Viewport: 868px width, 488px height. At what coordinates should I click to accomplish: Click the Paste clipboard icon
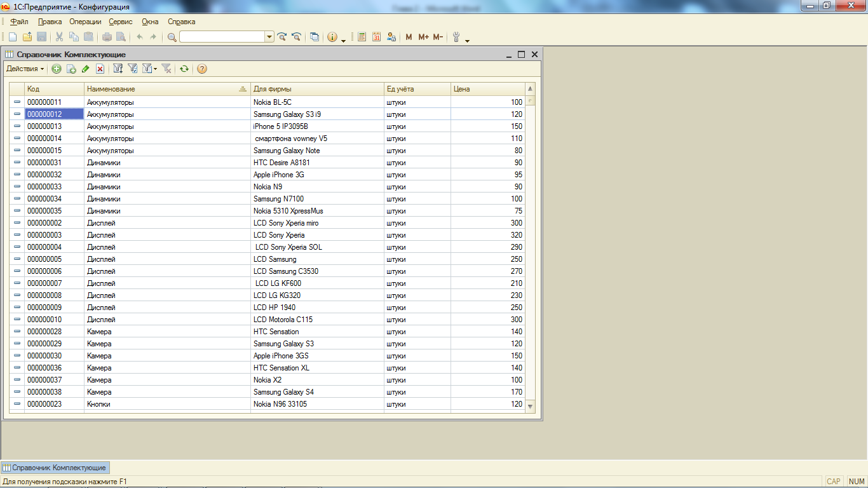click(x=88, y=37)
